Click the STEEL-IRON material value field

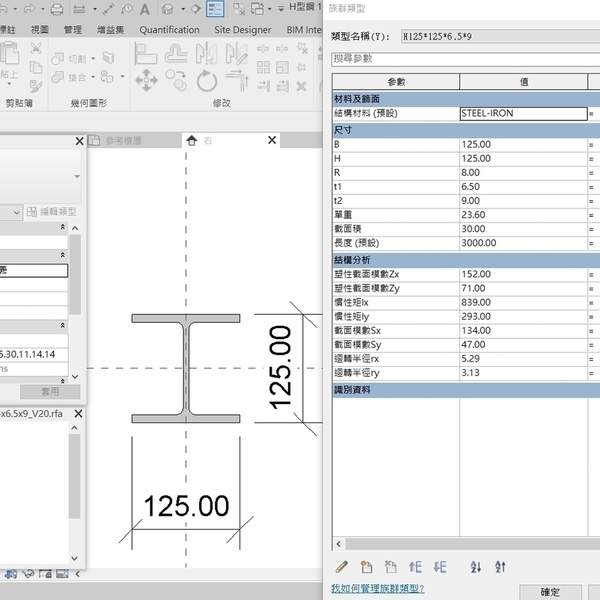[522, 114]
